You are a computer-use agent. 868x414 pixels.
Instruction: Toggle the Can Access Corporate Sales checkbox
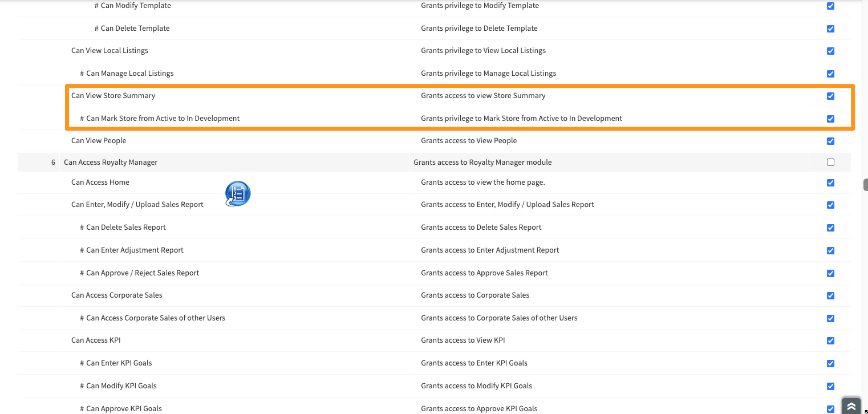[830, 295]
